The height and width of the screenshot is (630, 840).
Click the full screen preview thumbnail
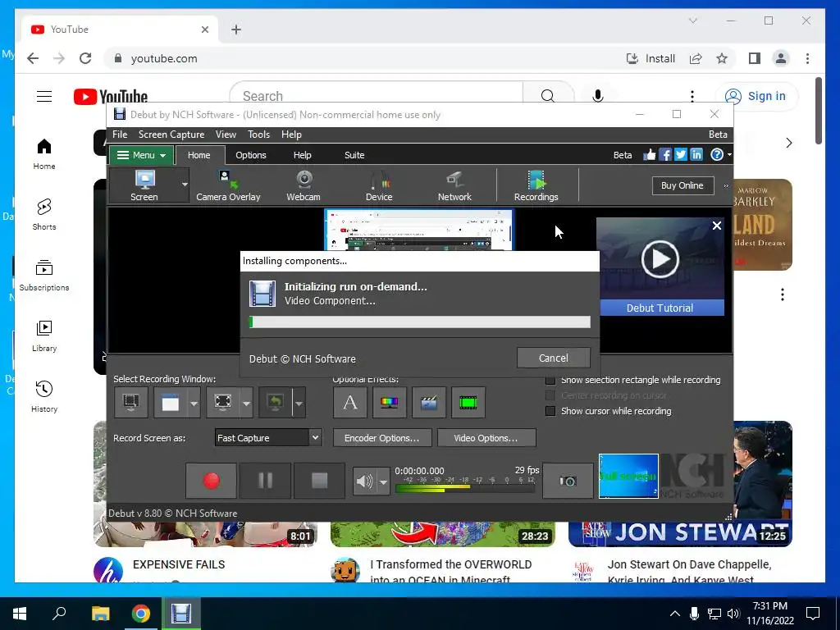point(629,476)
